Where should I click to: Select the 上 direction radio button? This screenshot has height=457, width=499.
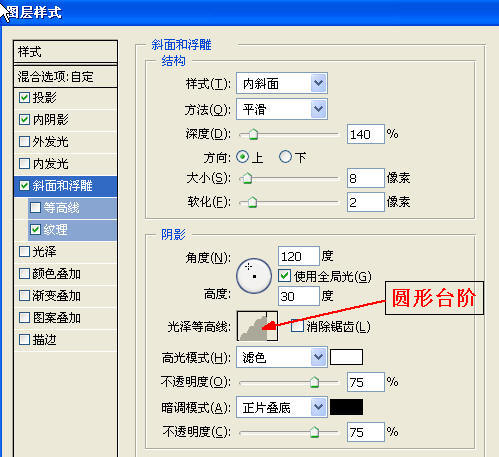pos(243,157)
